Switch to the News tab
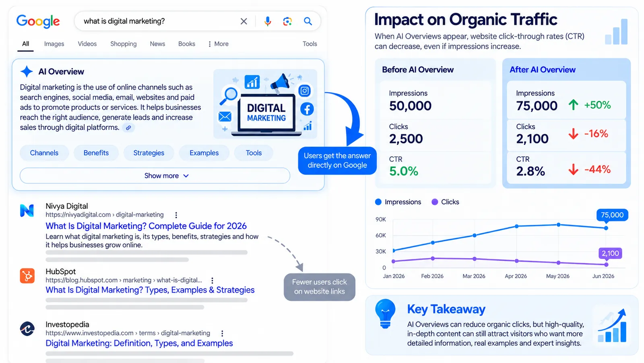 coord(157,44)
